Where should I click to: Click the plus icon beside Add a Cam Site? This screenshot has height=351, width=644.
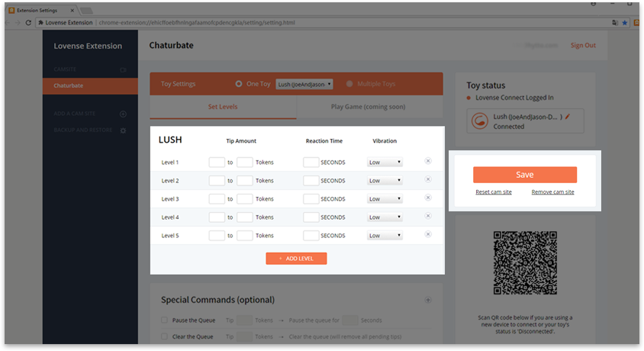[x=123, y=114]
